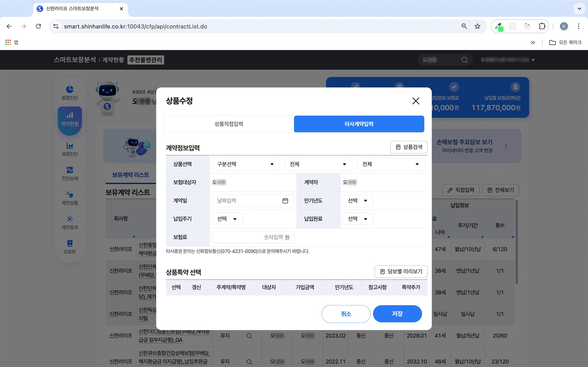The image size is (588, 367).
Task: Open the 리포트 report icon
Action: click(x=70, y=245)
